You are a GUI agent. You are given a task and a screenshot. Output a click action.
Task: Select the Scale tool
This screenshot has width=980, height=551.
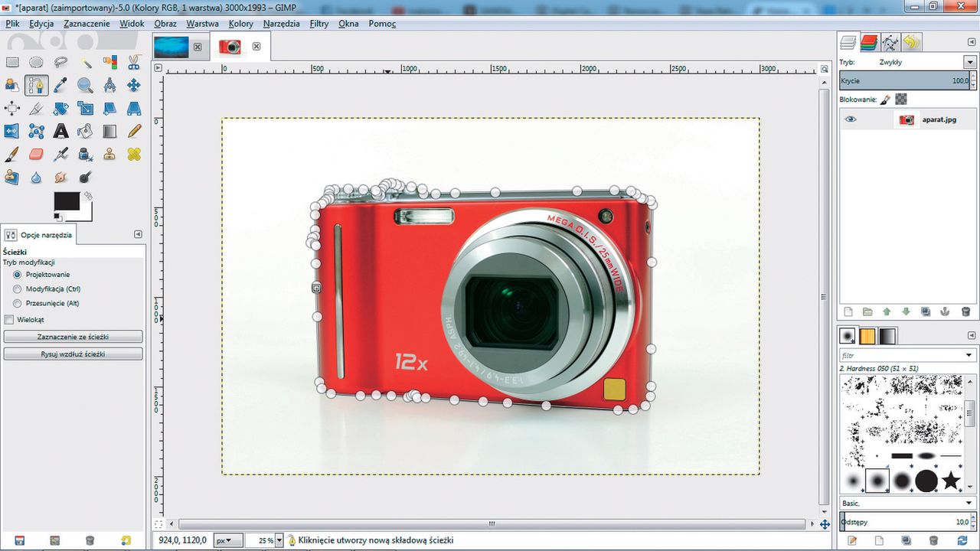coord(85,108)
